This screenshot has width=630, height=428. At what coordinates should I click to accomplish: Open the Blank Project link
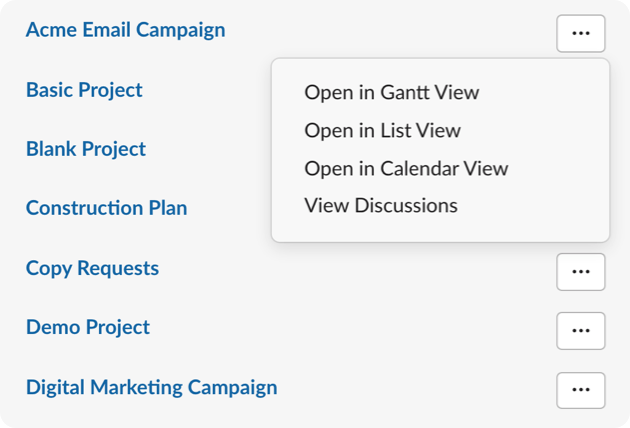(86, 149)
